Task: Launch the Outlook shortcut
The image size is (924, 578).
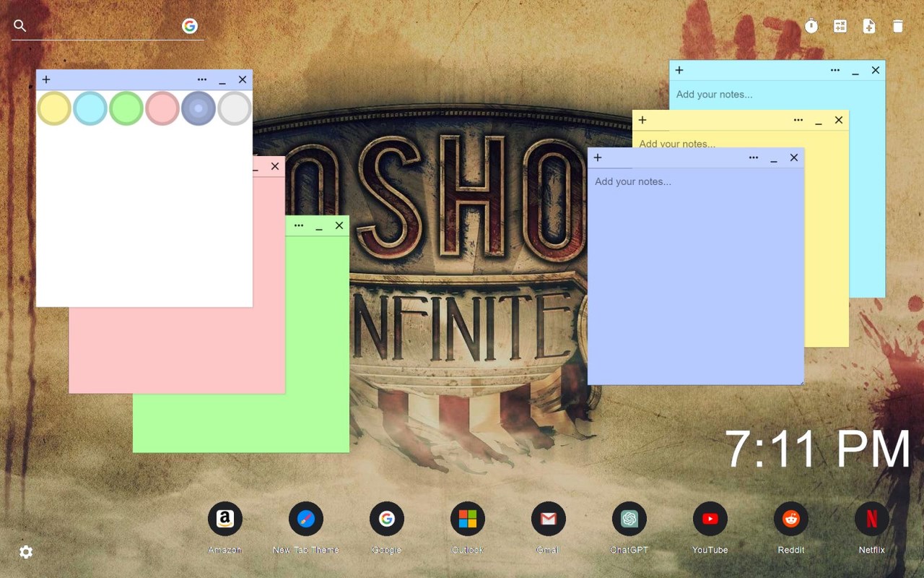Action: coord(468,519)
